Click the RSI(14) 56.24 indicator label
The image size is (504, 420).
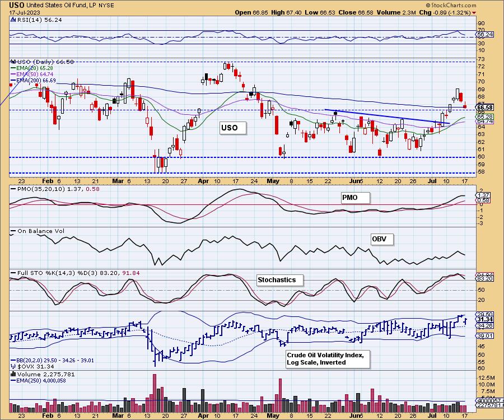[x=36, y=20]
